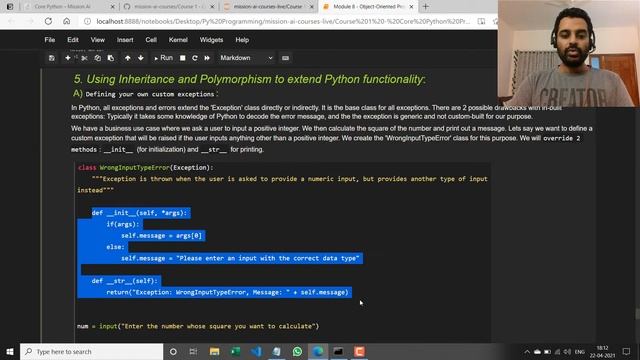Copy selected cells with the copy icon

coord(98,58)
